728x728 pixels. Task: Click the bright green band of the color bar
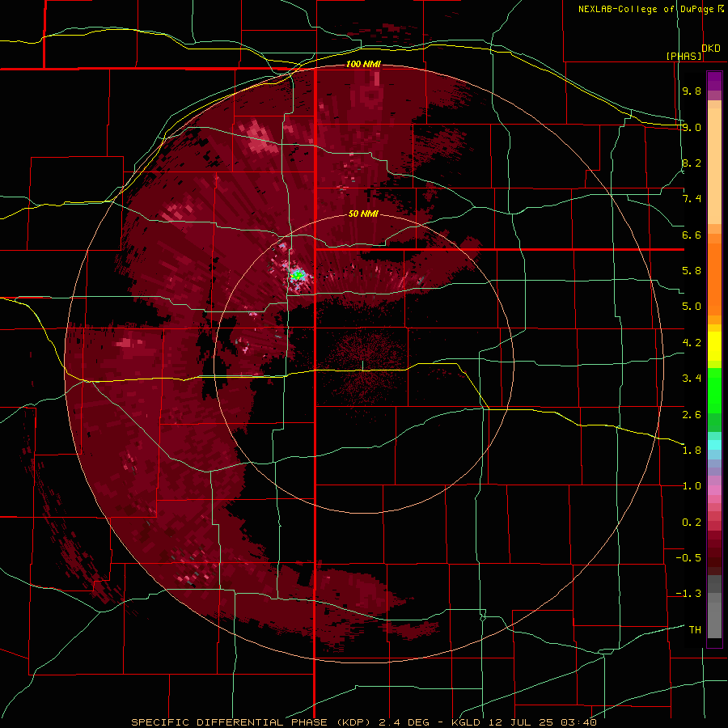[x=714, y=390]
